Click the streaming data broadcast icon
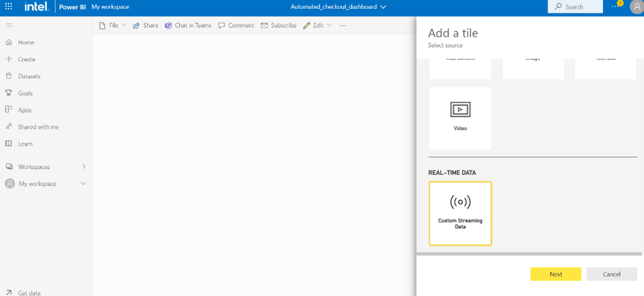 [460, 202]
